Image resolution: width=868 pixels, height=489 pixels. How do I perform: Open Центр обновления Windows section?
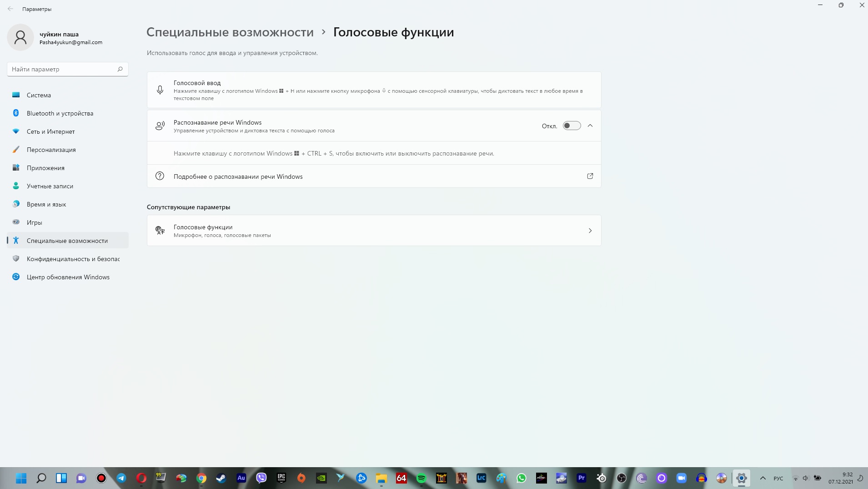pos(68,277)
